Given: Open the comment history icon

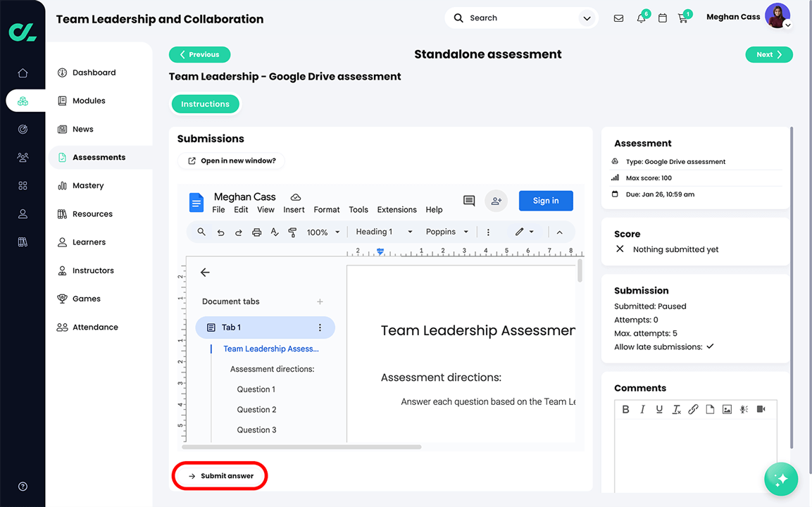Looking at the screenshot, I should pos(469,201).
